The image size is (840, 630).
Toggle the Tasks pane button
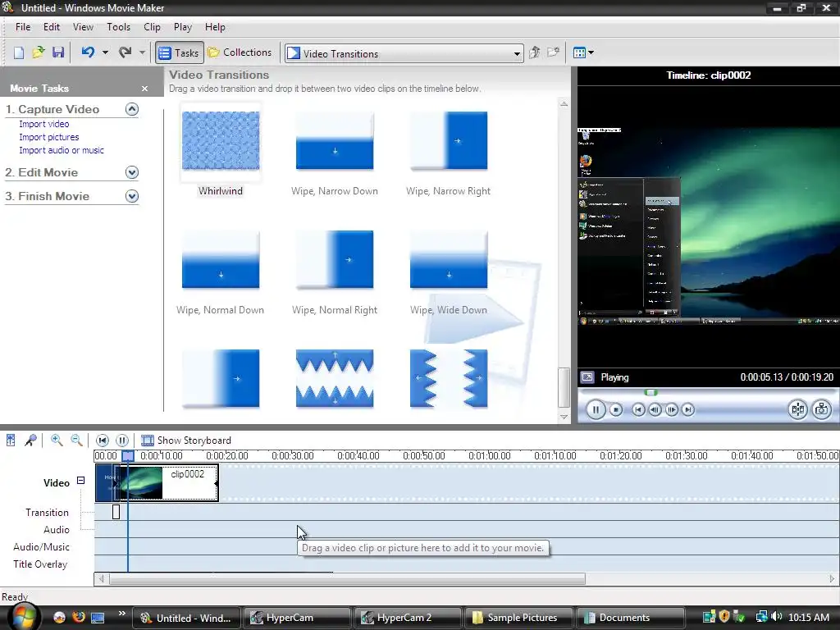pyautogui.click(x=180, y=52)
